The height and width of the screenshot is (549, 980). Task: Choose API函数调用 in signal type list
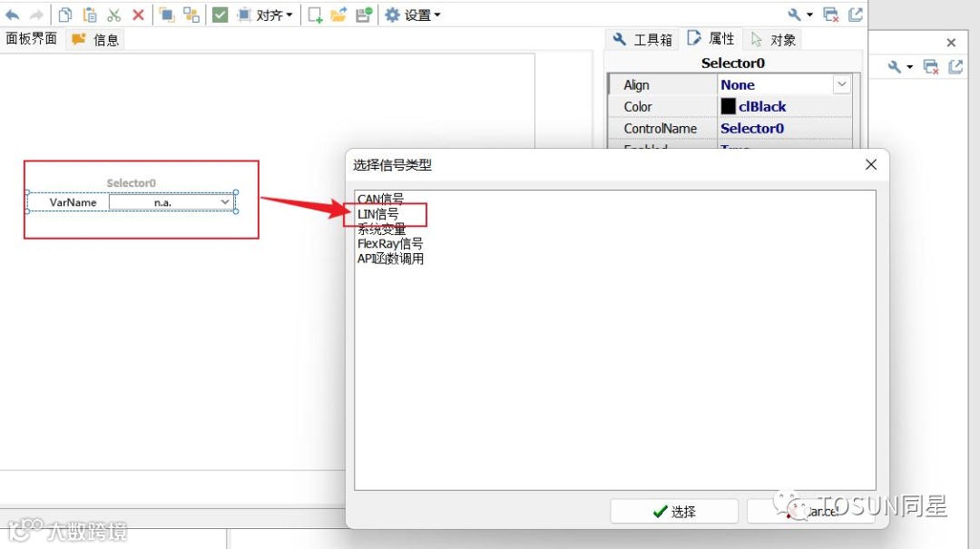pyautogui.click(x=390, y=259)
